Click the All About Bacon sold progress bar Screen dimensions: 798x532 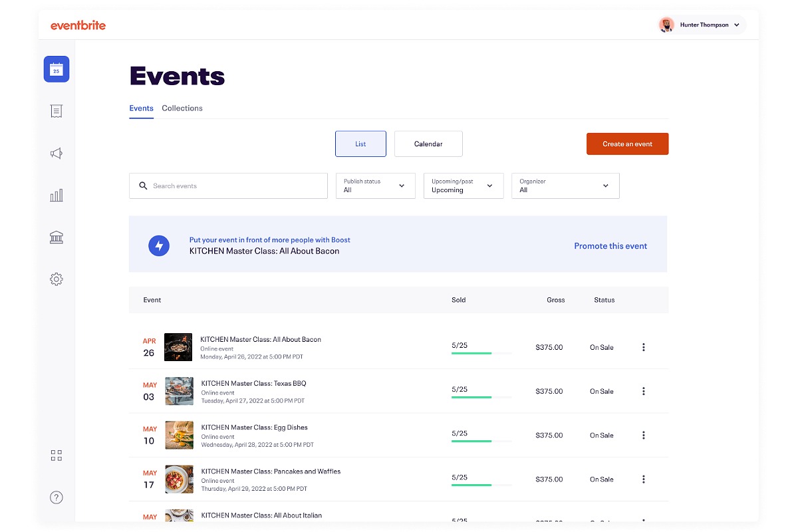tap(481, 353)
